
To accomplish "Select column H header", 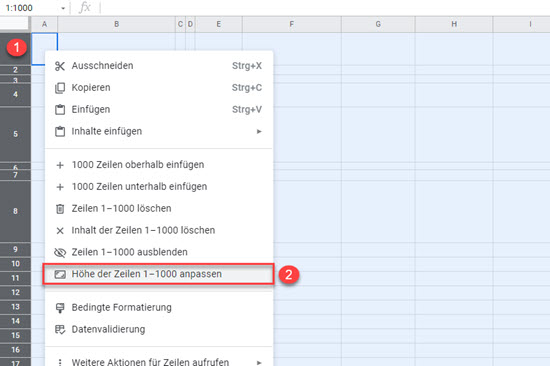I will (454, 24).
